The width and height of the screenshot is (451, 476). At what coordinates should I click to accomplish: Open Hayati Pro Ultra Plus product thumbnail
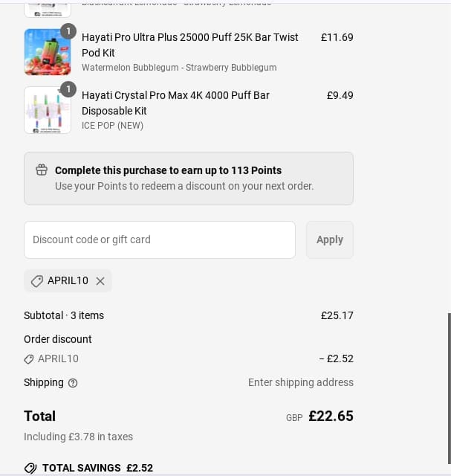pos(48,52)
